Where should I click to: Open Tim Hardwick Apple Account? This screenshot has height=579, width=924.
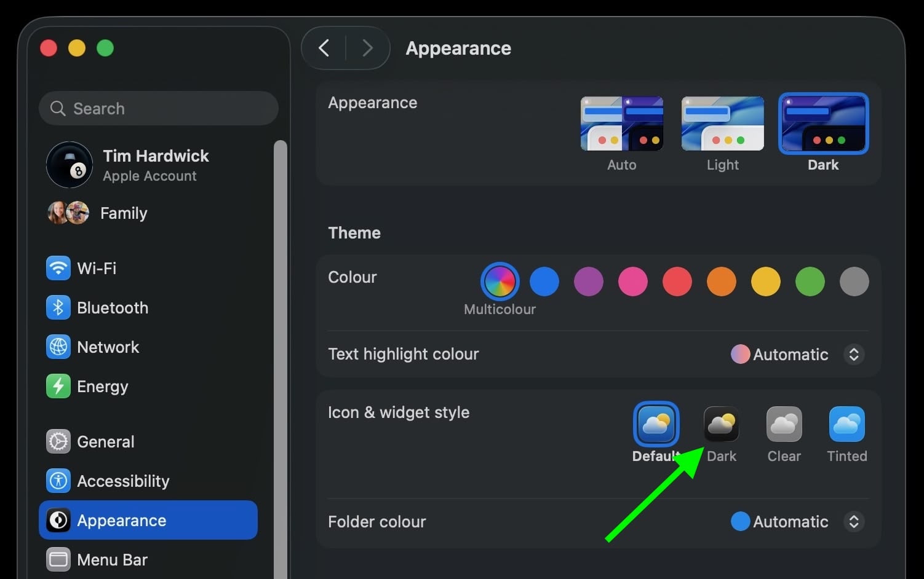(148, 165)
